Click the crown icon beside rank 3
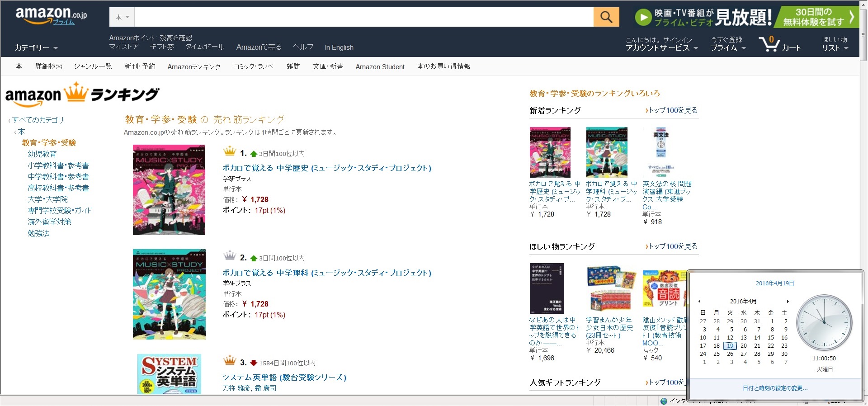The image size is (868, 406). (x=230, y=361)
